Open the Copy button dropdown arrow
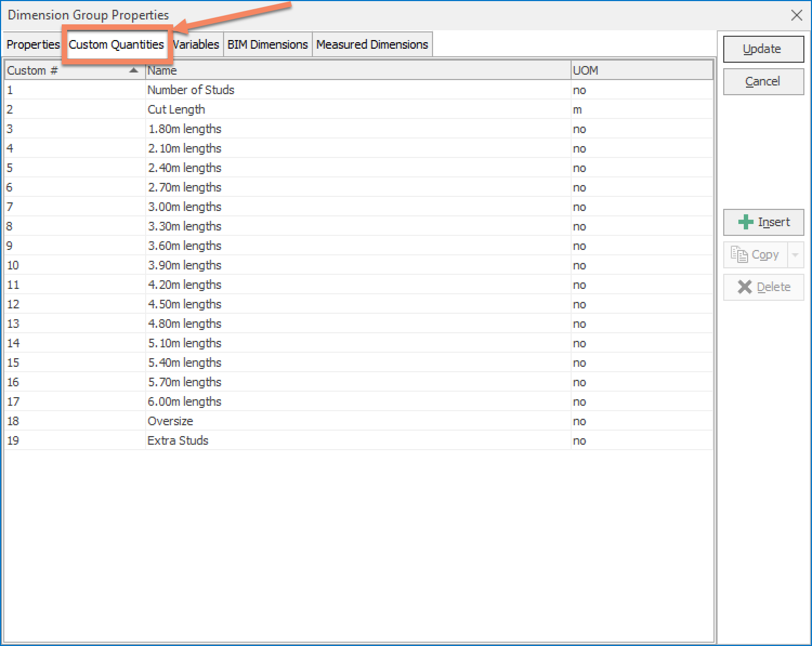The height and width of the screenshot is (646, 812). (x=796, y=255)
